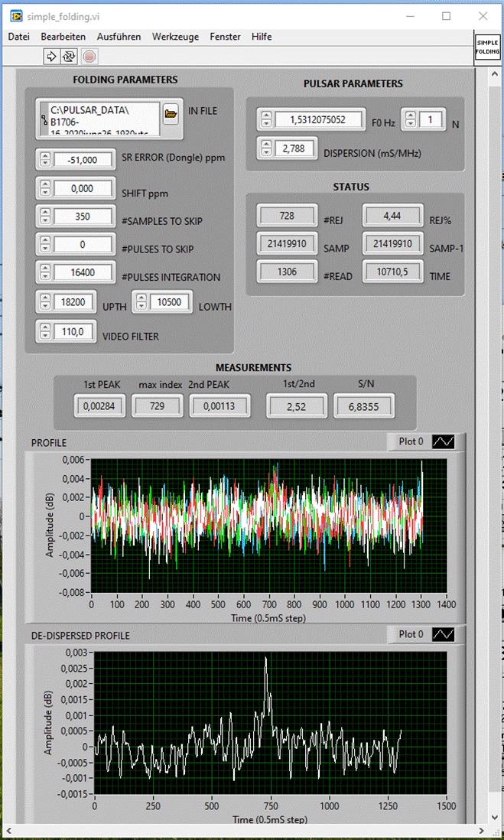Click the DISPERSION field showing 2,788
Image resolution: width=504 pixels, height=840 pixels.
tap(294, 148)
